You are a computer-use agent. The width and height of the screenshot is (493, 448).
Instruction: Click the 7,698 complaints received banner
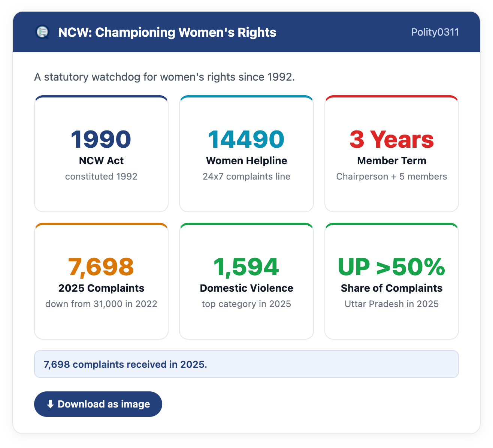point(246,364)
